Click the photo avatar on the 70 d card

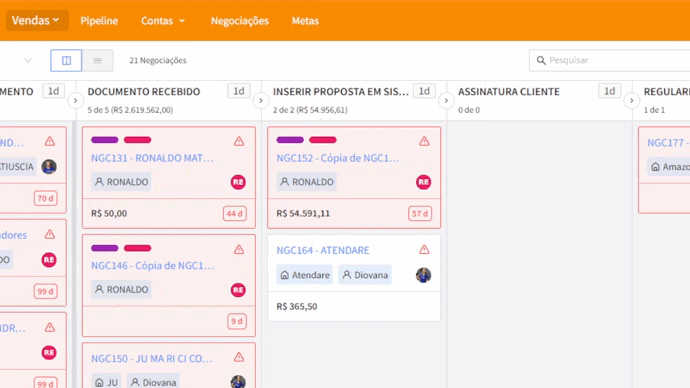tap(49, 167)
